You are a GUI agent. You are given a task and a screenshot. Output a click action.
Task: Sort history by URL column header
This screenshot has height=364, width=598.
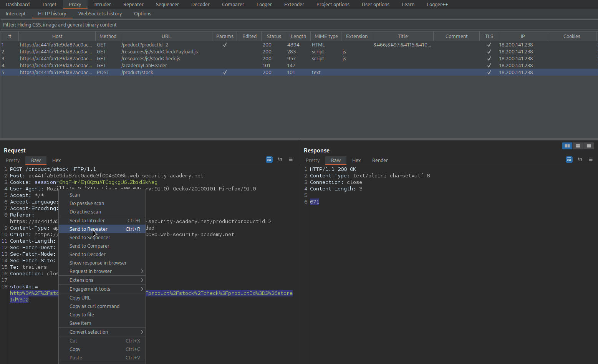(166, 36)
